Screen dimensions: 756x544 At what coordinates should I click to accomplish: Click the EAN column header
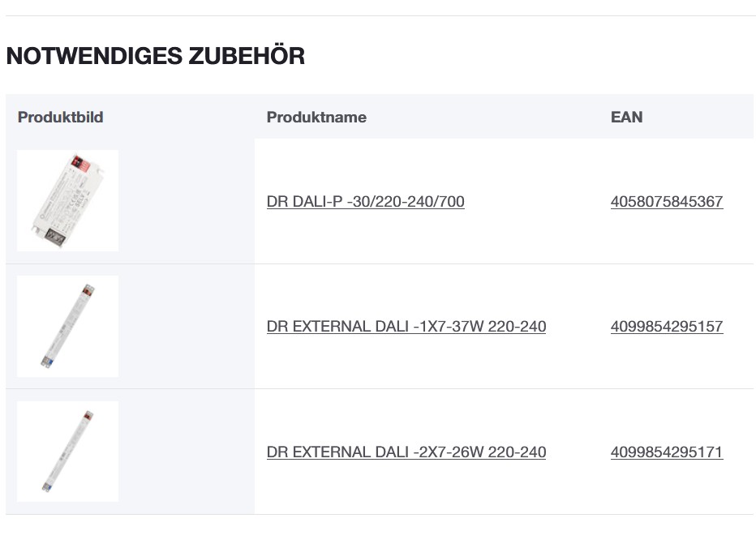626,117
